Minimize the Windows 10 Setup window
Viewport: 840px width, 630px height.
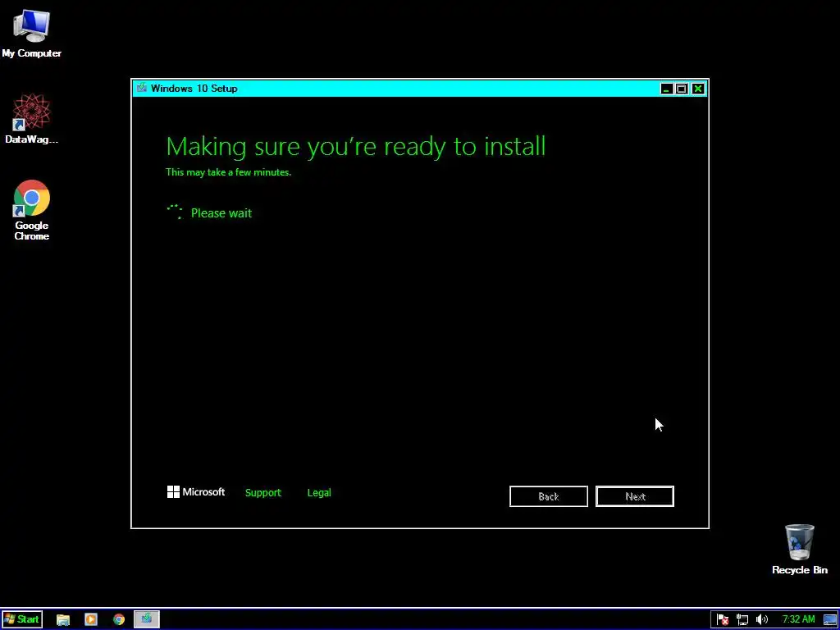click(666, 89)
